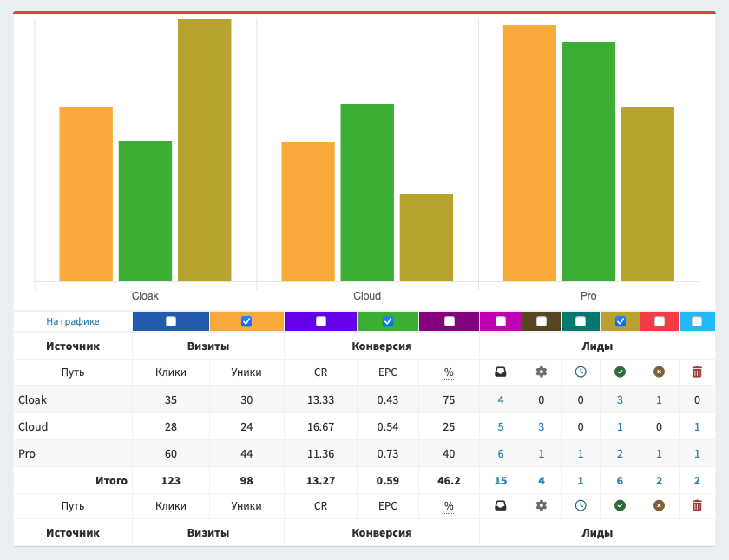Image resolution: width=729 pixels, height=560 pixels.
Task: Sort by Клики column in header
Action: coord(171,372)
